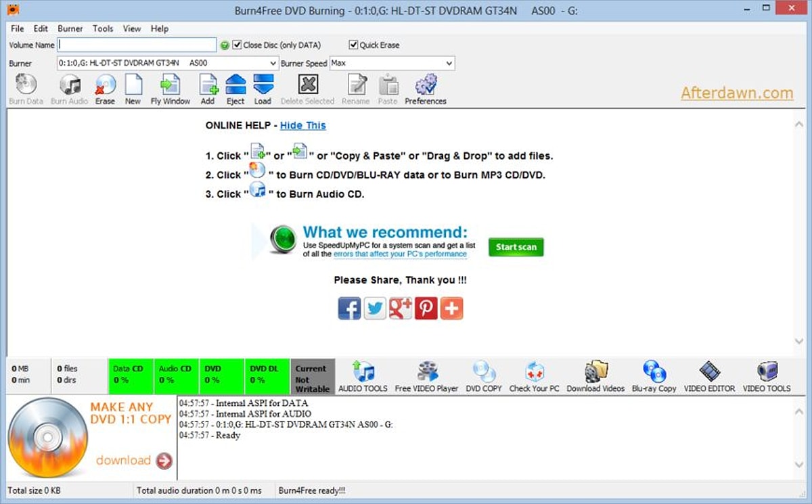
Task: Share on Facebook using its icon
Action: click(x=349, y=308)
